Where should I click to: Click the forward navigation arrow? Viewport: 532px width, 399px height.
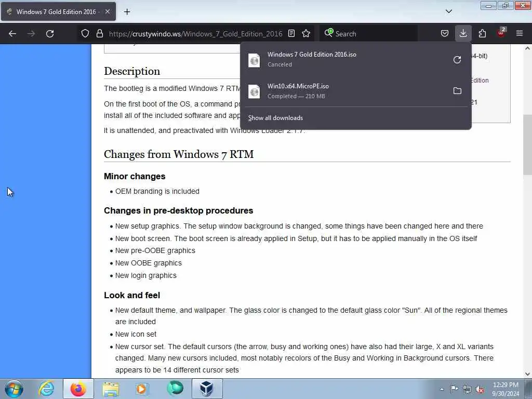coord(31,34)
